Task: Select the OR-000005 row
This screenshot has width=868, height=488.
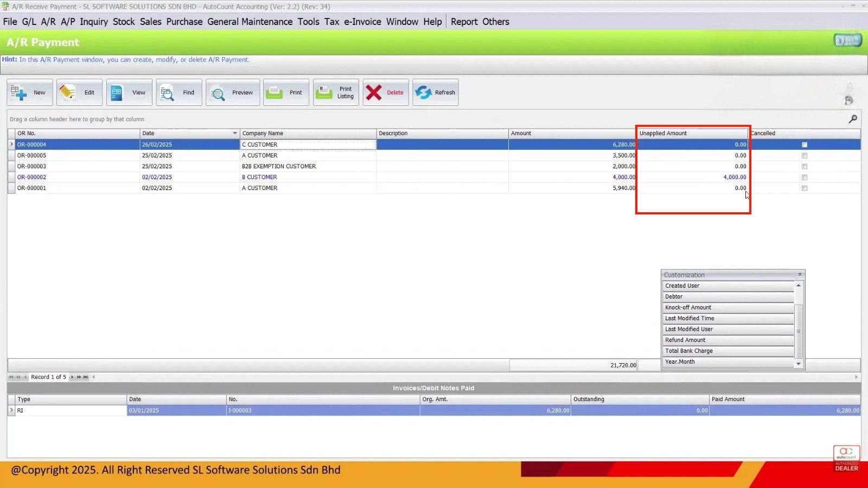Action: click(434, 155)
